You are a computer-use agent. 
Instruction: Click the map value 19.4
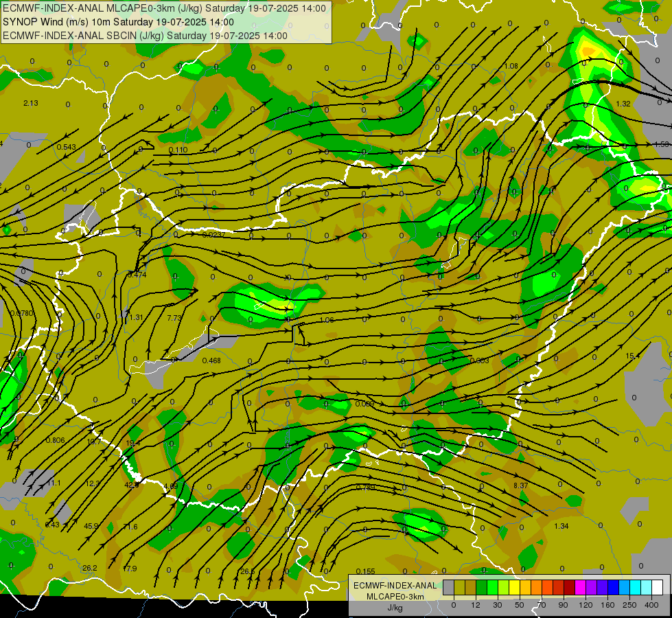pos(133,443)
